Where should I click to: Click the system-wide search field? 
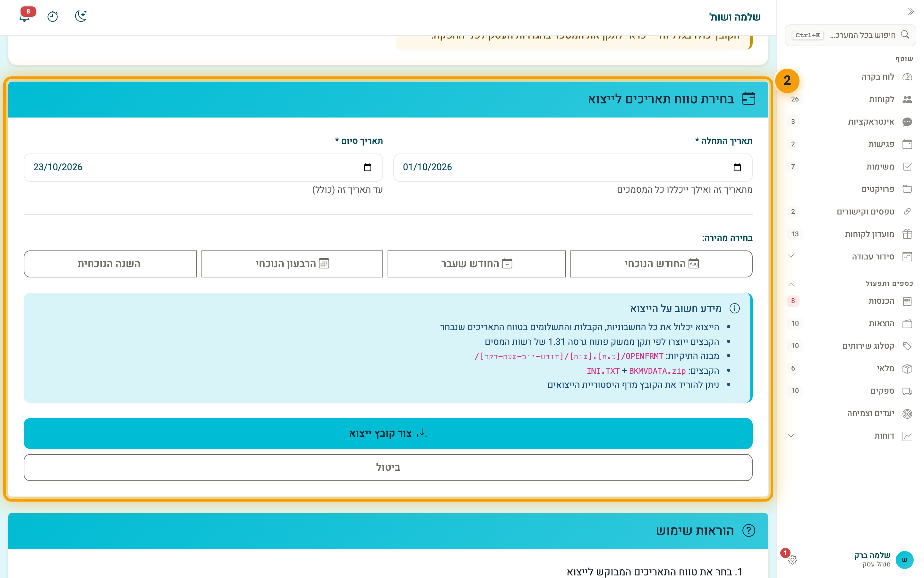tap(850, 35)
